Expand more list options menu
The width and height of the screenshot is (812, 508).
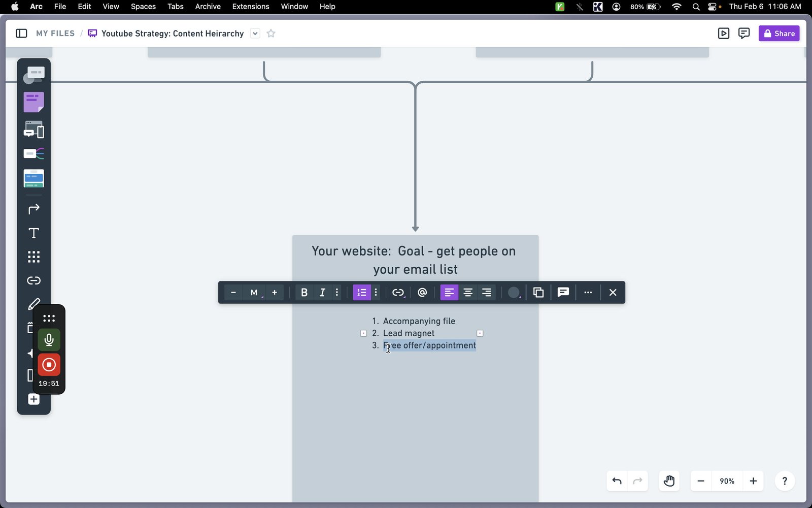click(x=376, y=293)
